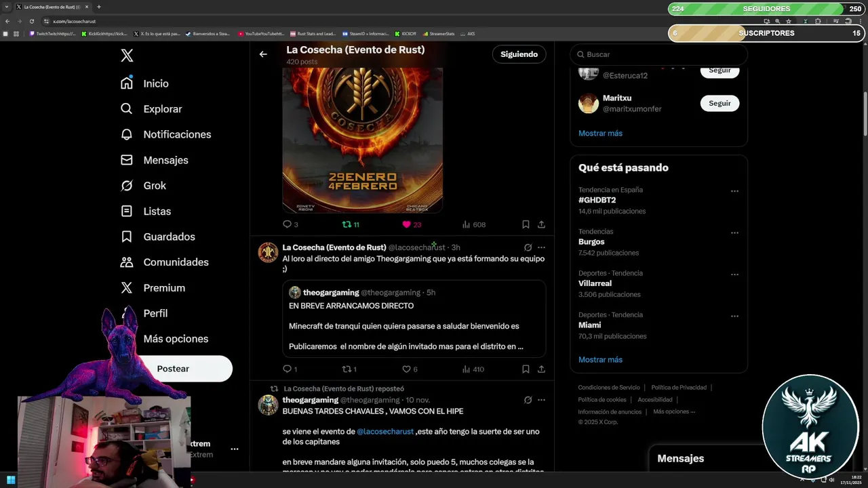868x488 pixels.
Task: Open Más opciones in sidebar
Action: (176, 339)
